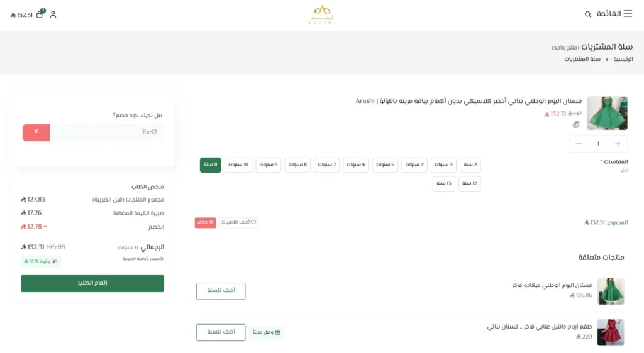The image size is (644, 353).
Task: Open فستان اليوم الوطني ميكادو فاخر link
Action: (x=552, y=285)
